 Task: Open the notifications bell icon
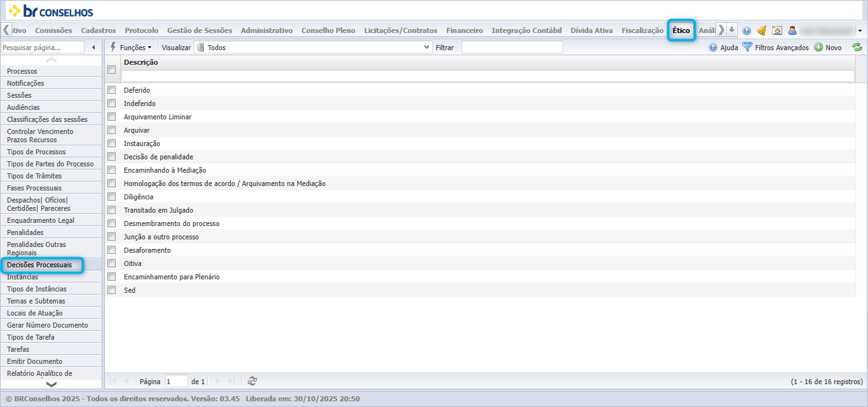pyautogui.click(x=761, y=30)
